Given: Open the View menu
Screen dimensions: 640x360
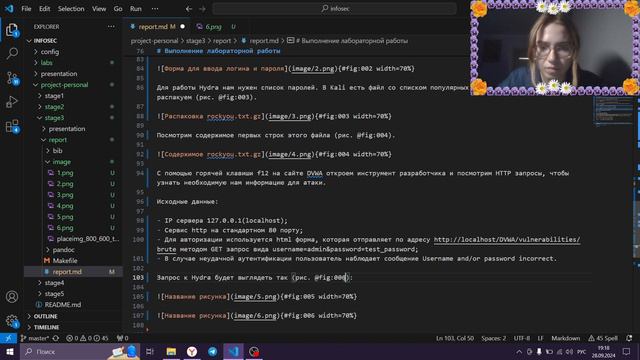Looking at the screenshot, I should [x=99, y=9].
